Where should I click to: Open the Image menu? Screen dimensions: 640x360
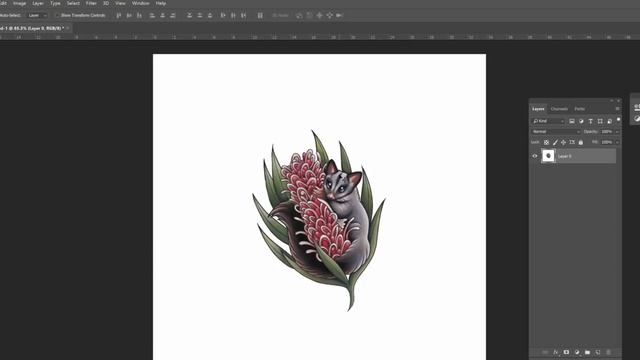(19, 3)
